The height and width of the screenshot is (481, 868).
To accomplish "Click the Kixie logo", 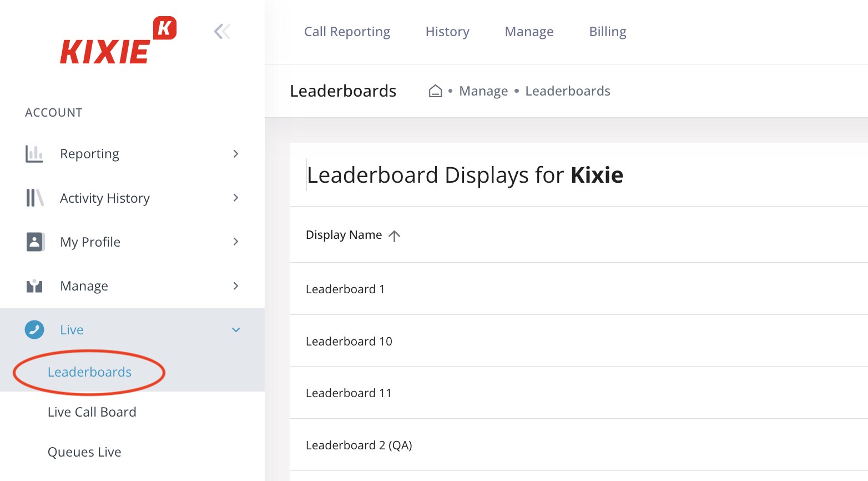I will coord(118,40).
